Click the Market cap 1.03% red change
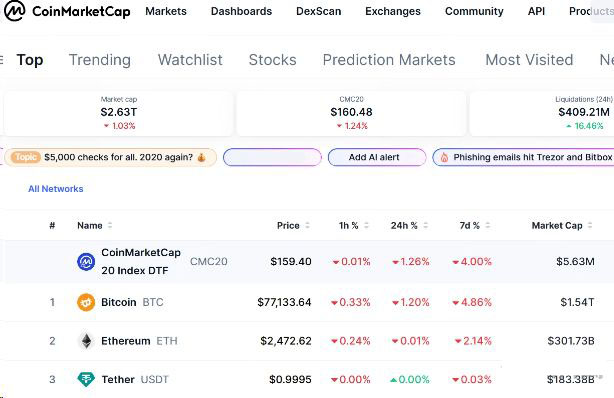This screenshot has height=398, width=614. coord(119,126)
